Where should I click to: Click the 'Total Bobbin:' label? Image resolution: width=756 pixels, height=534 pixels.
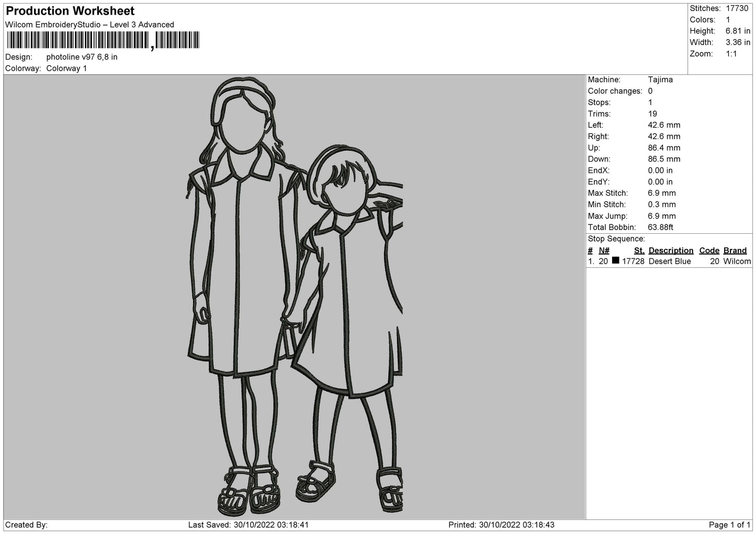tap(612, 228)
